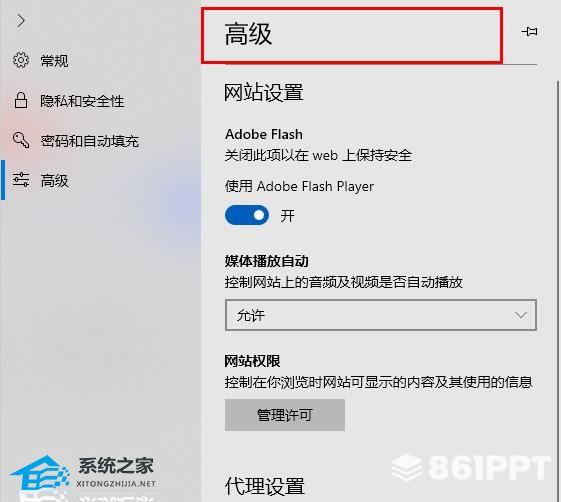This screenshot has height=502, width=561.
Task: Click the 网站设置 heading
Action: click(x=264, y=92)
